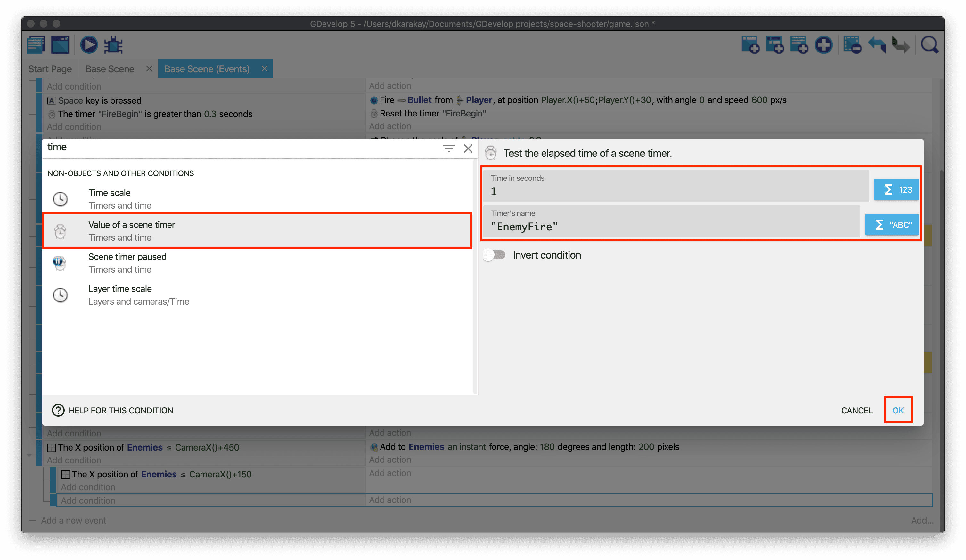Click the circular add plus icon
Image resolution: width=966 pixels, height=560 pixels.
[x=823, y=45]
